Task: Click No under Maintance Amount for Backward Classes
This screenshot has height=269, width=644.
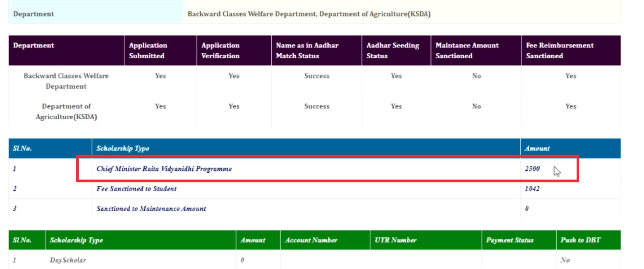Action: point(476,76)
